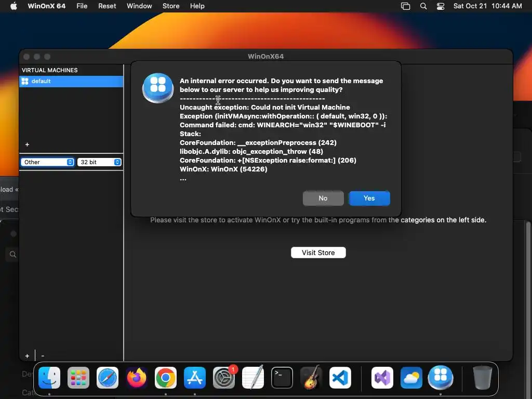Open Control Center in menu bar
532x399 pixels.
(x=441, y=6)
